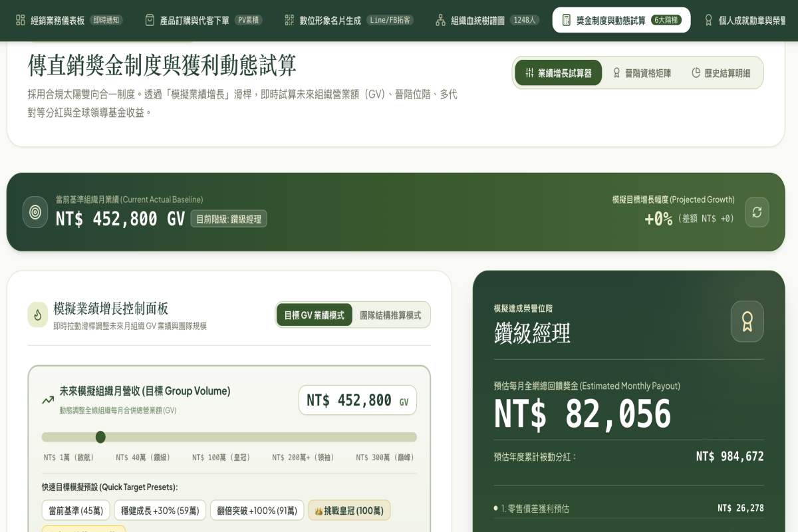
Task: Click the 6大階梯 badge
Action: pyautogui.click(x=666, y=20)
